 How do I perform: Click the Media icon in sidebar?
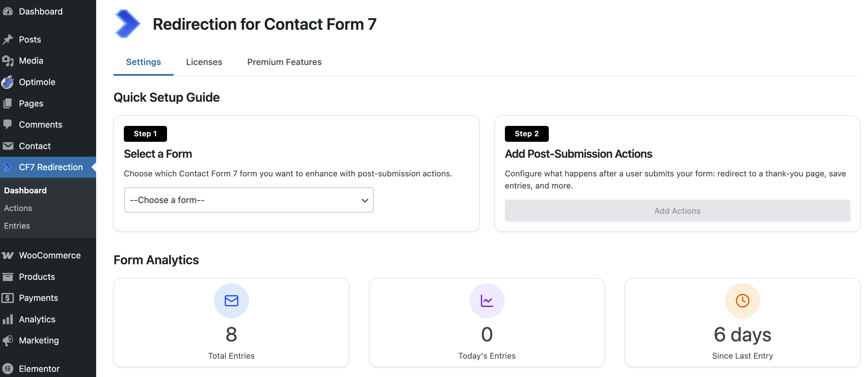pos(8,61)
